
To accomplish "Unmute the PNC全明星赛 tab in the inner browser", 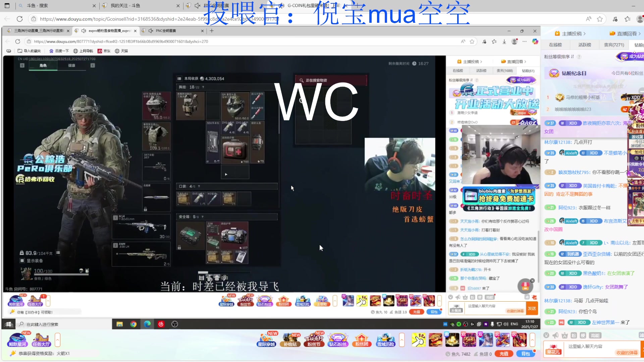I will coord(151,31).
